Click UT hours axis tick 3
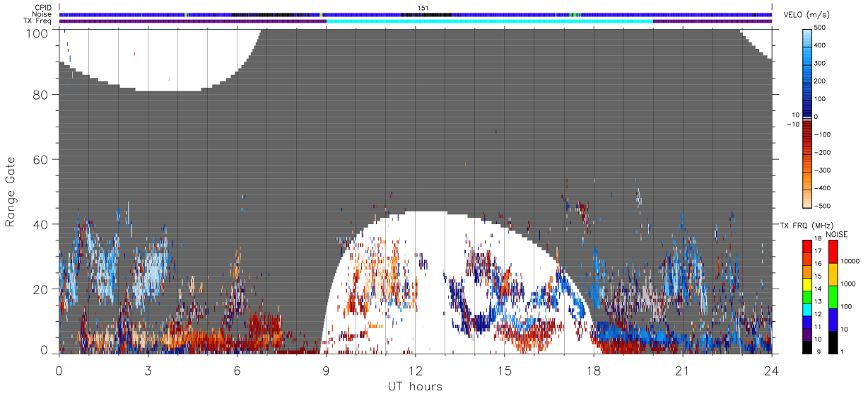 (x=148, y=371)
